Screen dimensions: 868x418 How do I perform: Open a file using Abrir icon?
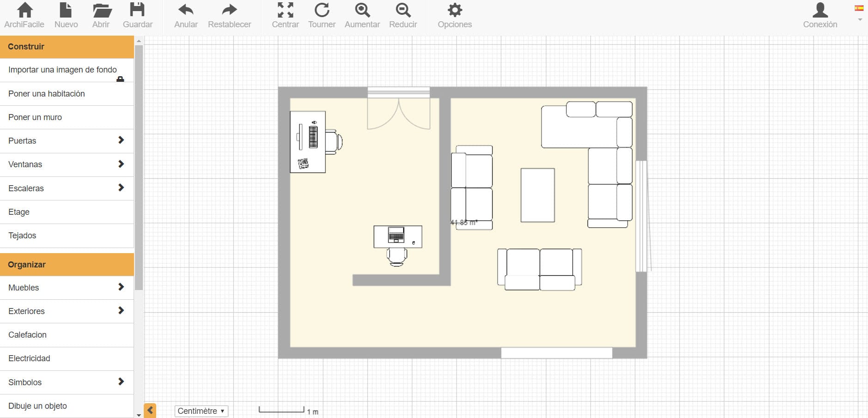tap(101, 11)
